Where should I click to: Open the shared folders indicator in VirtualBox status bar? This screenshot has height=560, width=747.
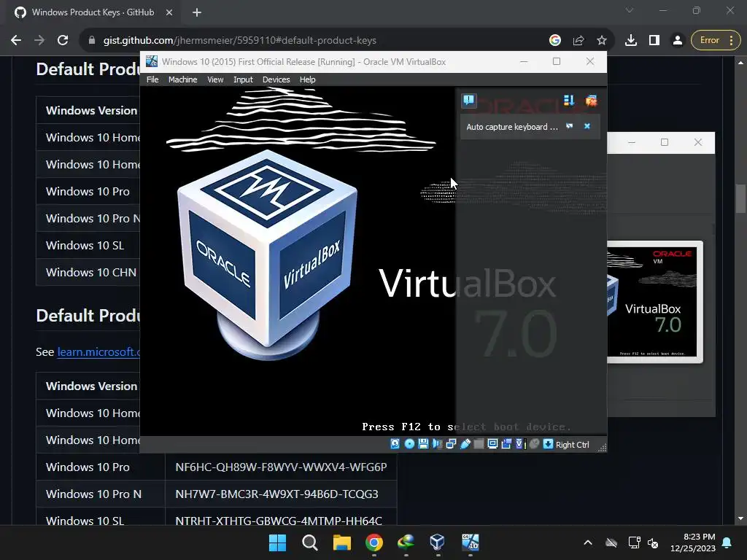479,444
